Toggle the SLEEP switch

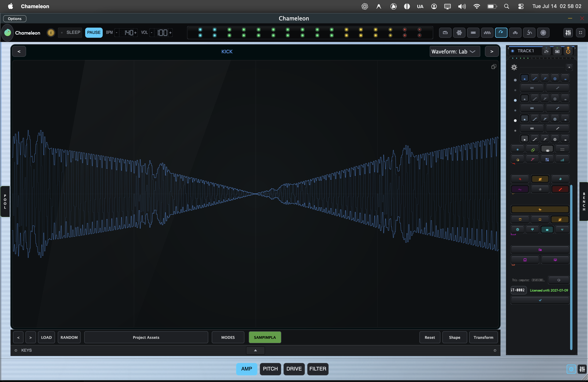pyautogui.click(x=70, y=33)
